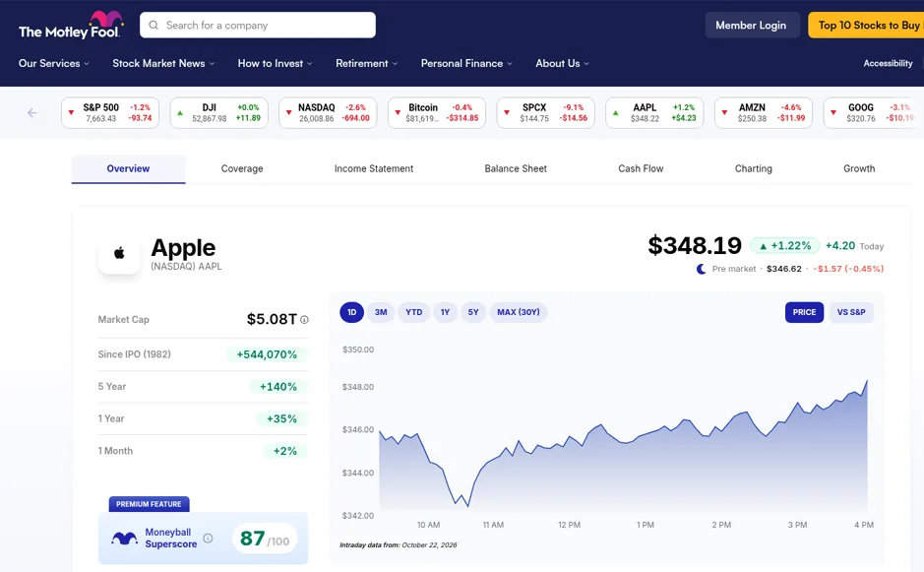
Task: Switch chart to PRICE mode
Action: tap(804, 312)
